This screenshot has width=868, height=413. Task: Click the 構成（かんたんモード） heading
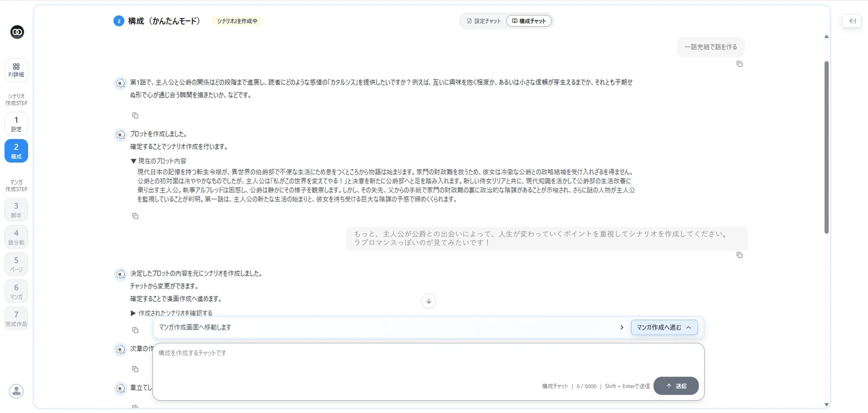[x=164, y=21]
